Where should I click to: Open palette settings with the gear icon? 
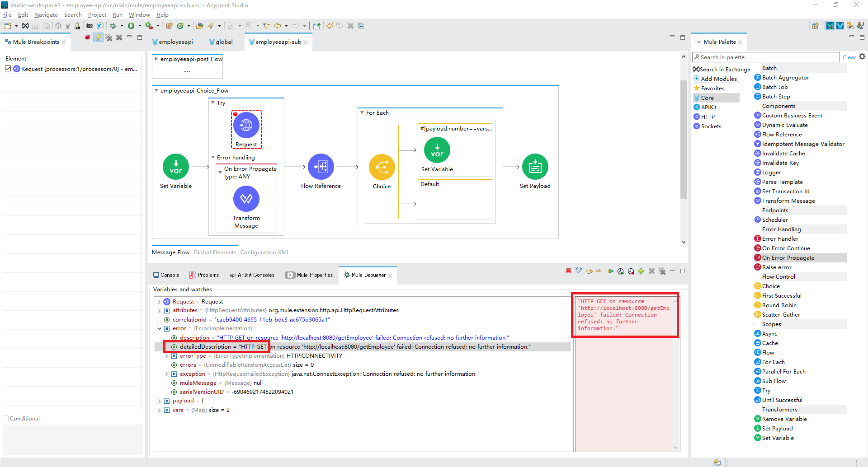862,57
